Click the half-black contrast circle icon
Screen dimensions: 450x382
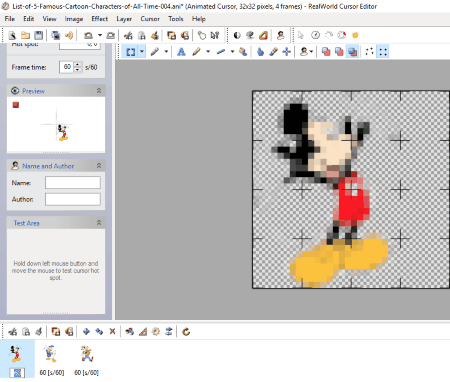(x=237, y=35)
